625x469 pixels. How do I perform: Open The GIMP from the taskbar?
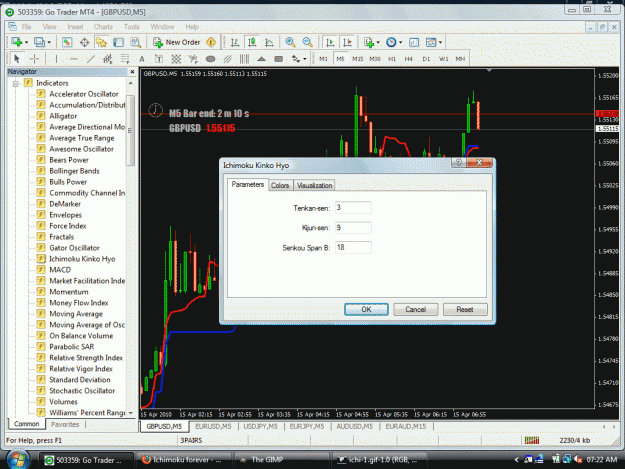[281, 460]
